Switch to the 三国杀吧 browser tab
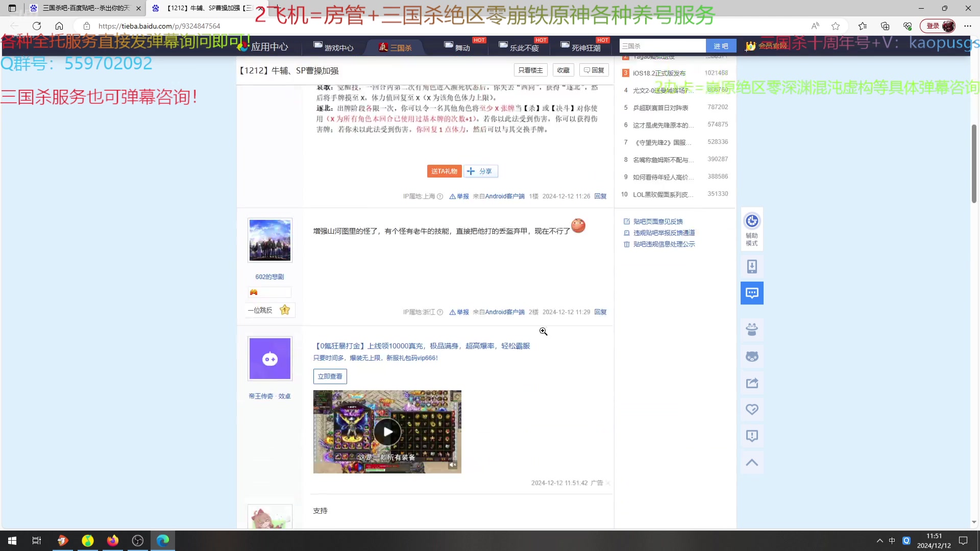The width and height of the screenshot is (980, 551). [85, 8]
